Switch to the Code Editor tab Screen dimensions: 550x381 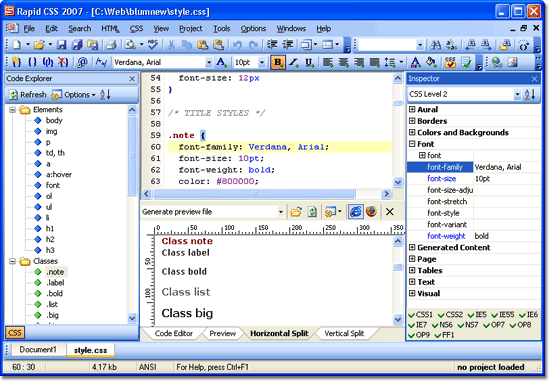(174, 333)
